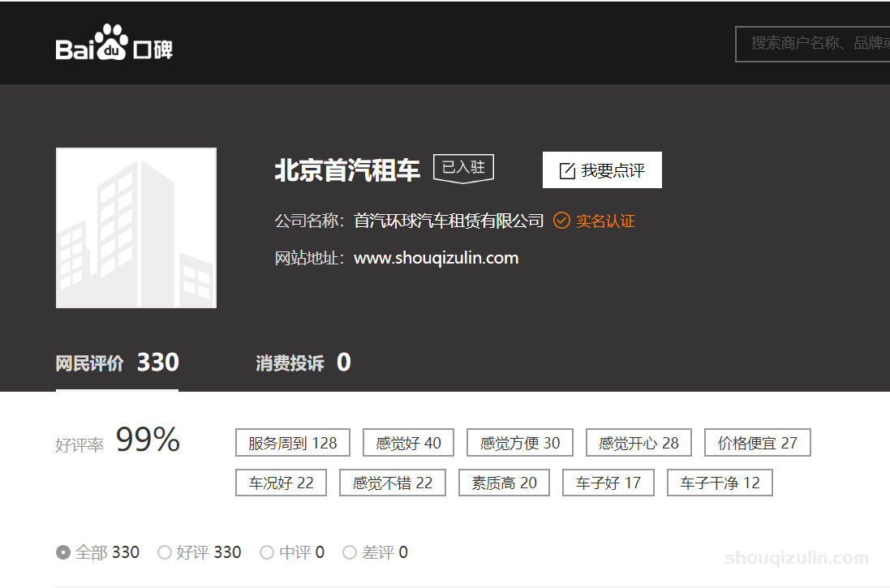
Task: Click the 已入驻 badge
Action: tap(464, 169)
